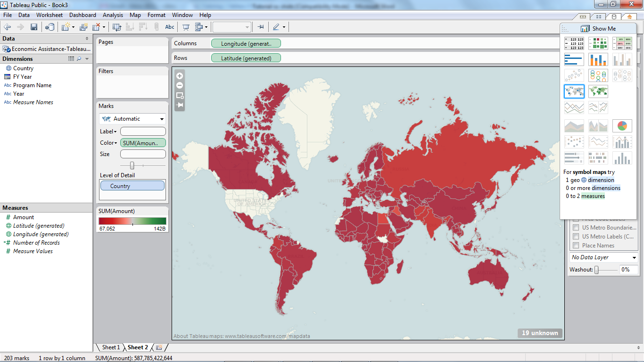The image size is (644, 362).
Task: Open the New Worksheet dropdown arrow
Action: tap(73, 27)
